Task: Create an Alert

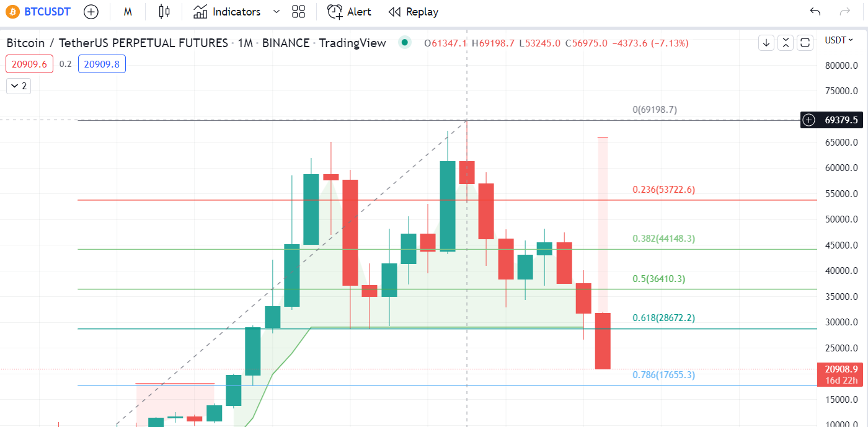Action: click(x=350, y=11)
